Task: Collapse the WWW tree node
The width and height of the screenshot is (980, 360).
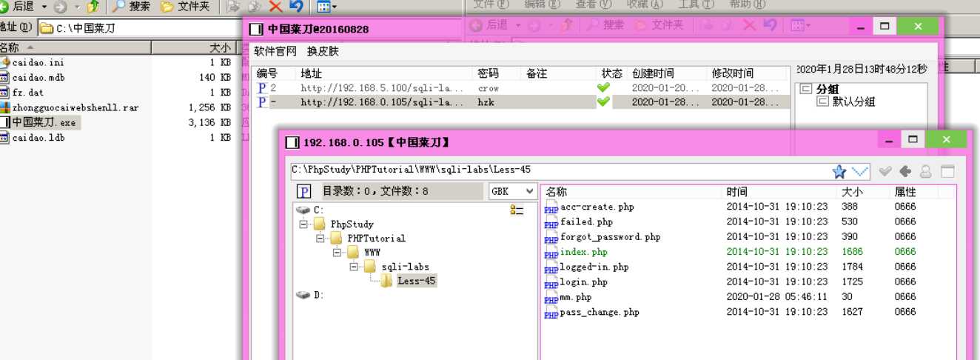Action: (x=337, y=253)
